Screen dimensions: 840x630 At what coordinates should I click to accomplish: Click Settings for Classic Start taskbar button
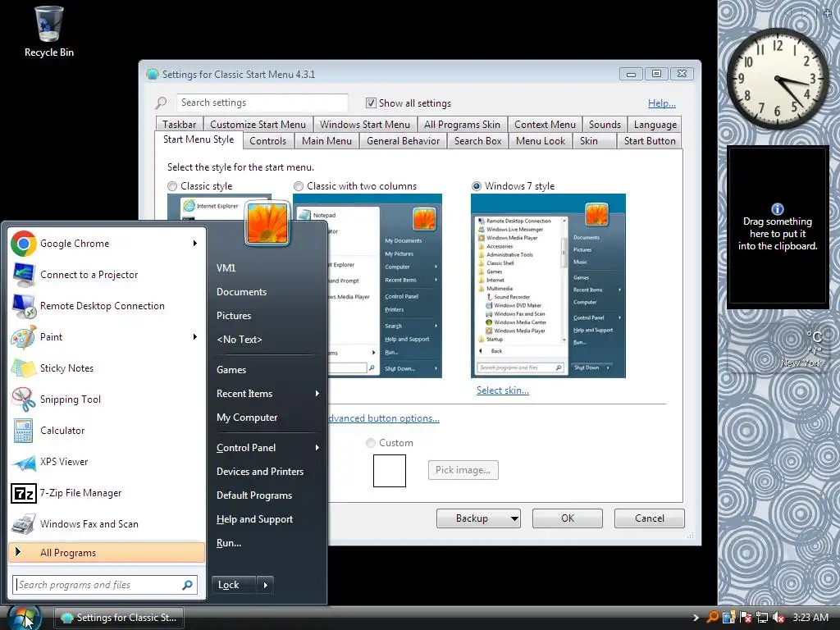click(x=118, y=618)
